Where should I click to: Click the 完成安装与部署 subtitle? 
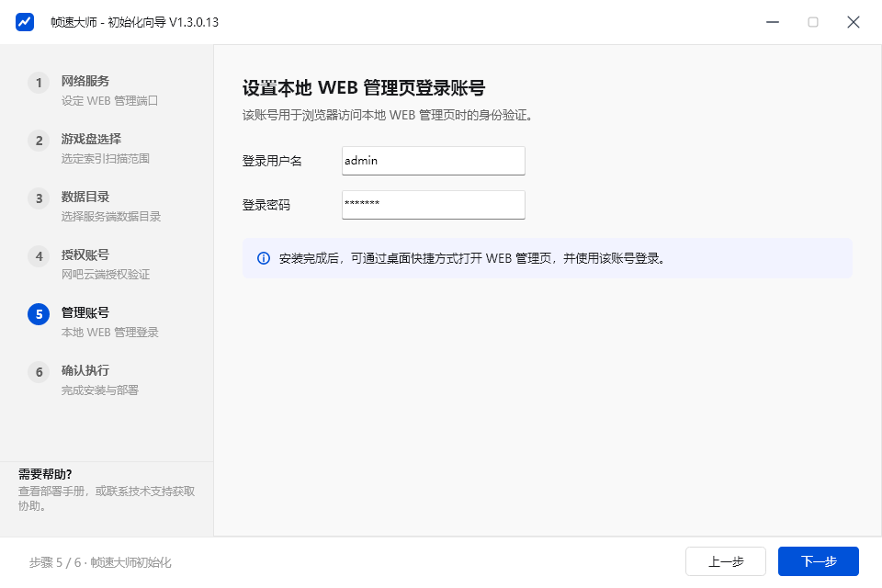click(99, 390)
